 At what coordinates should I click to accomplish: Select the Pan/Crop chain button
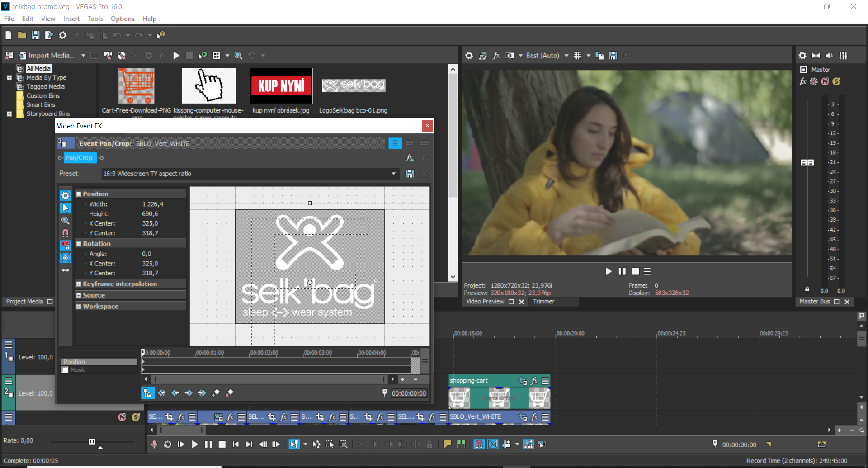[79, 158]
